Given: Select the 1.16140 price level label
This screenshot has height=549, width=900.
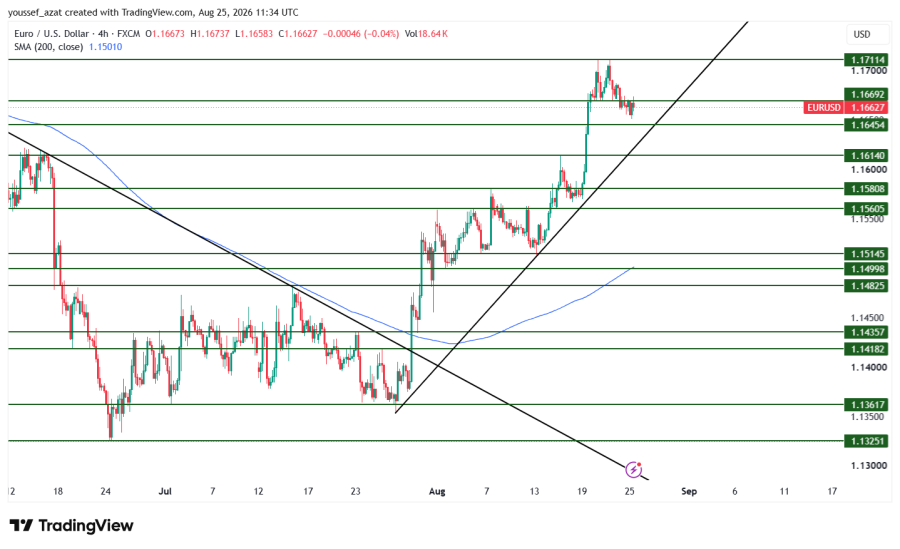Looking at the screenshot, I should (x=866, y=156).
